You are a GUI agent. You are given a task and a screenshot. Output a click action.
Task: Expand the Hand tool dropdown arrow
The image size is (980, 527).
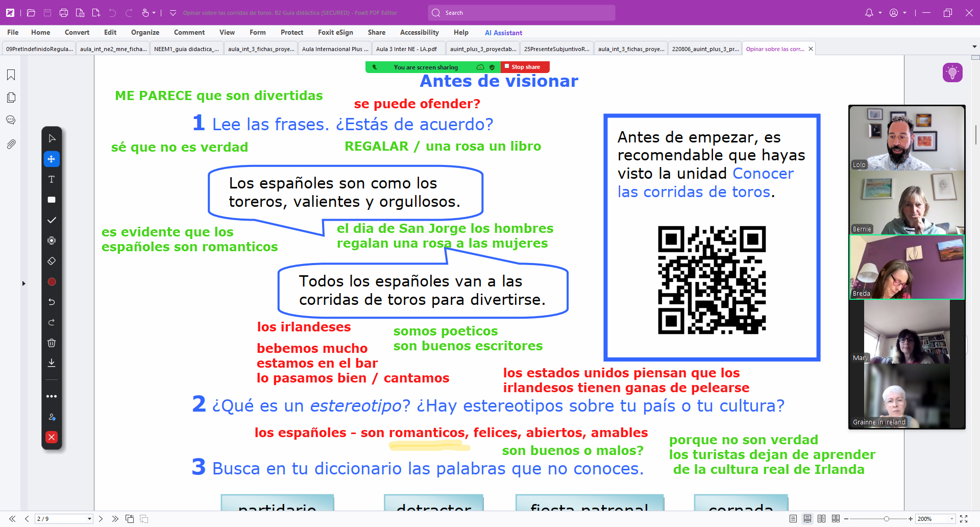point(154,13)
